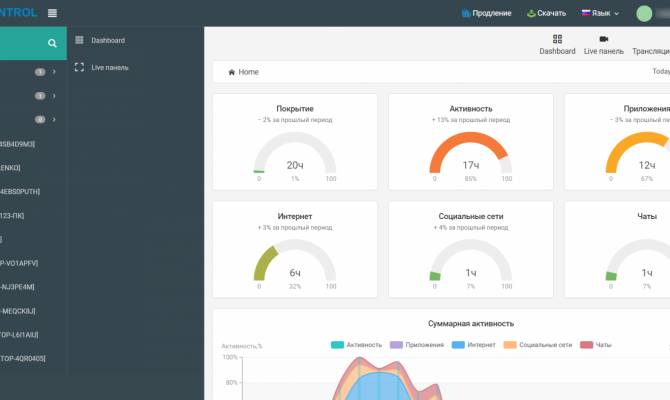Click the Чаты gauge card

coord(617,249)
